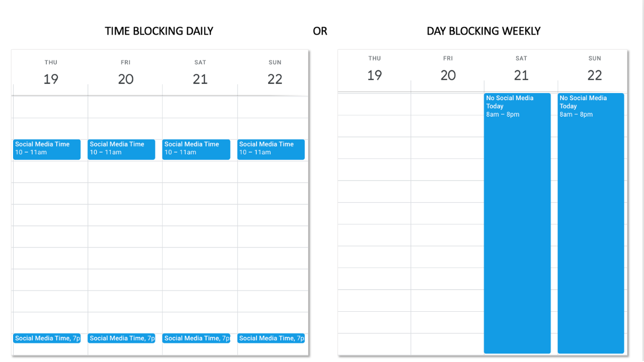Click date 19 in daily calendar header
644x362 pixels.
tap(51, 79)
